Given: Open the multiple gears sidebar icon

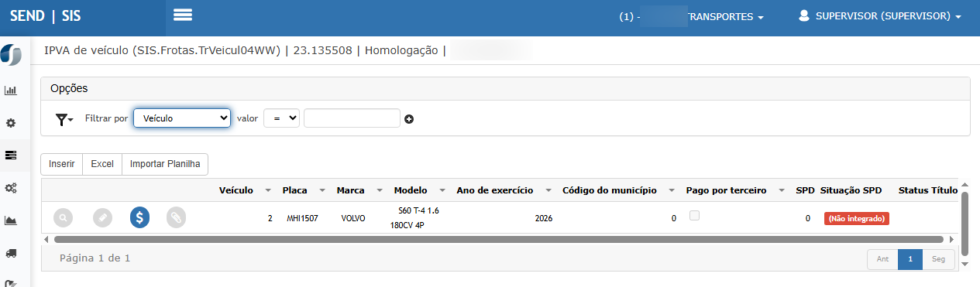Looking at the screenshot, I should click(11, 188).
